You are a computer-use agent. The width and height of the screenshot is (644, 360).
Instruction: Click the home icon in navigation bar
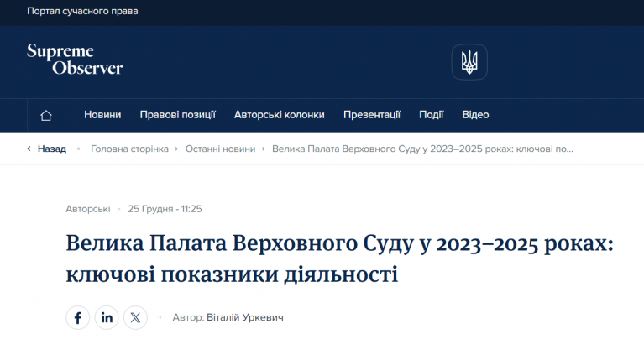(46, 115)
